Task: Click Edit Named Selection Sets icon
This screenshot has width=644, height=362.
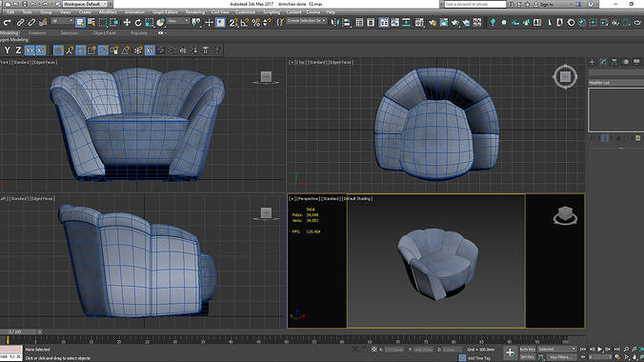Action: [280, 23]
